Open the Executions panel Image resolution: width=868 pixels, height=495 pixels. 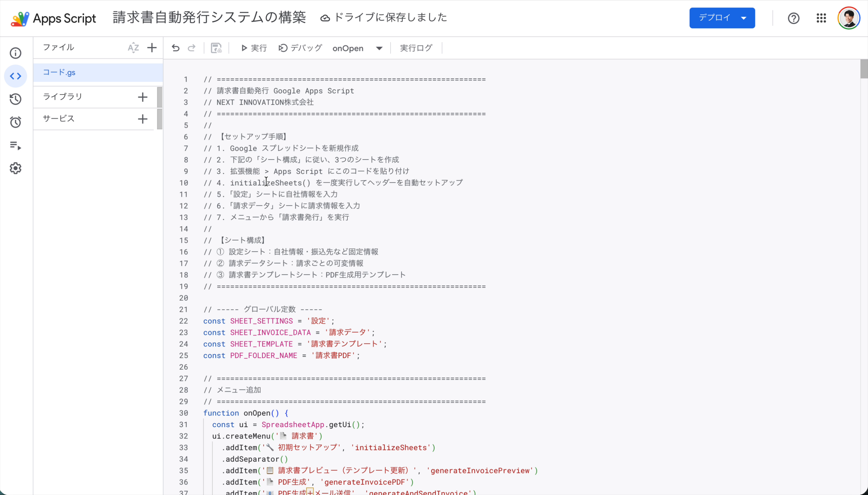pyautogui.click(x=16, y=146)
